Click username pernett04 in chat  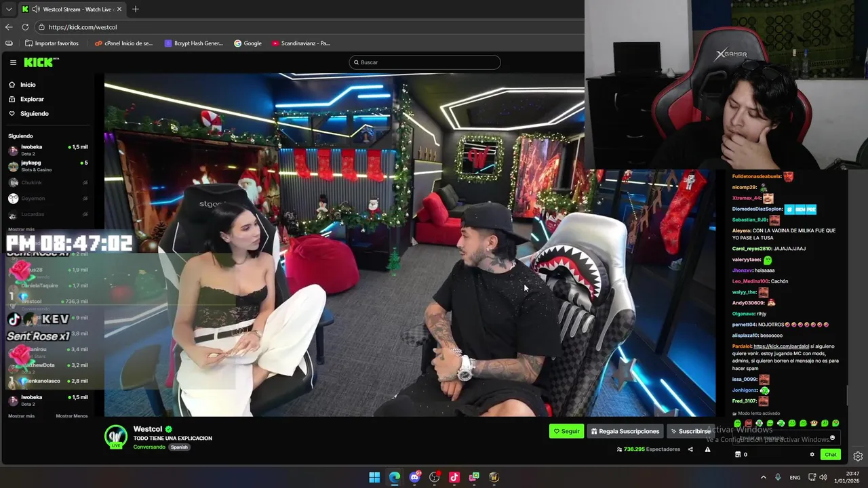coord(745,325)
